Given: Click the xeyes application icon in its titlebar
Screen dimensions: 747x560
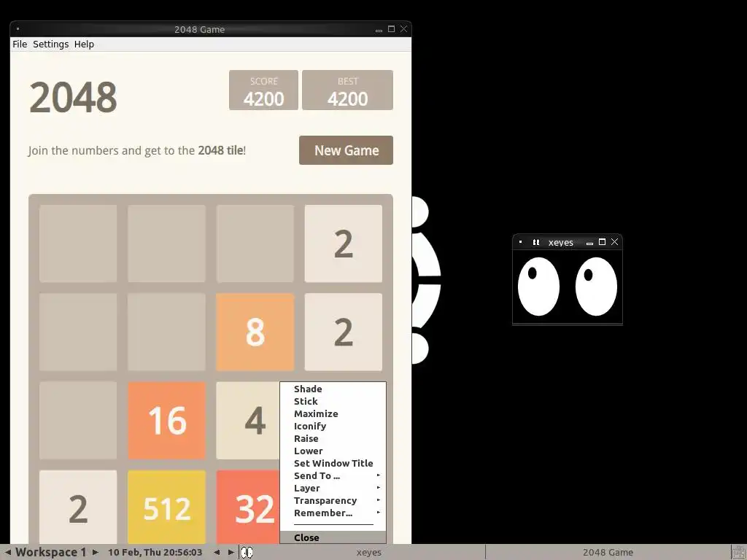Looking at the screenshot, I should [536, 242].
